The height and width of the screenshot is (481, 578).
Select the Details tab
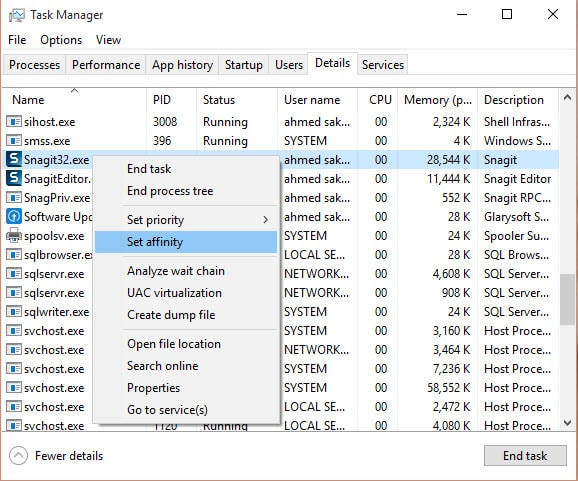[x=332, y=63]
